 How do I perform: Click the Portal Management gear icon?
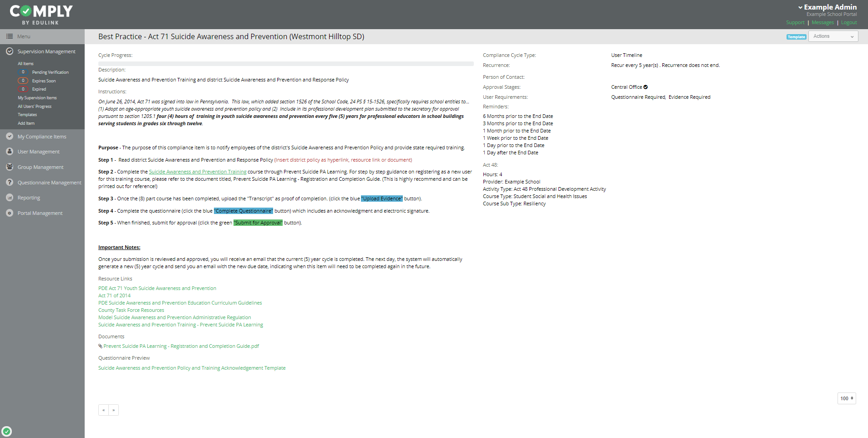coord(10,213)
